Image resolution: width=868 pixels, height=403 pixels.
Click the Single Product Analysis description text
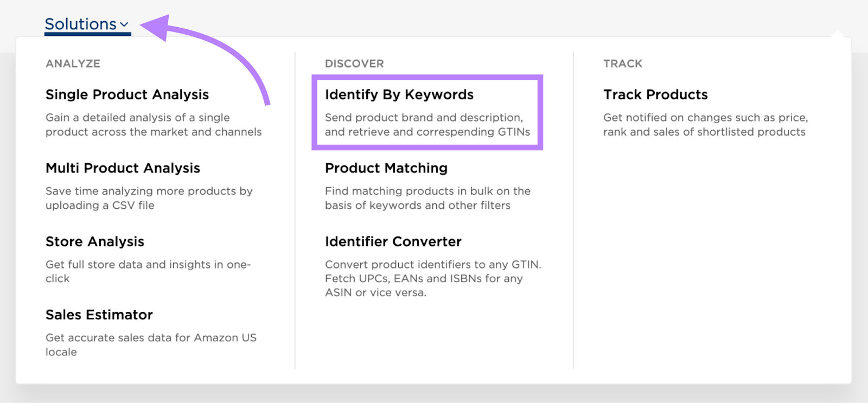tap(154, 125)
